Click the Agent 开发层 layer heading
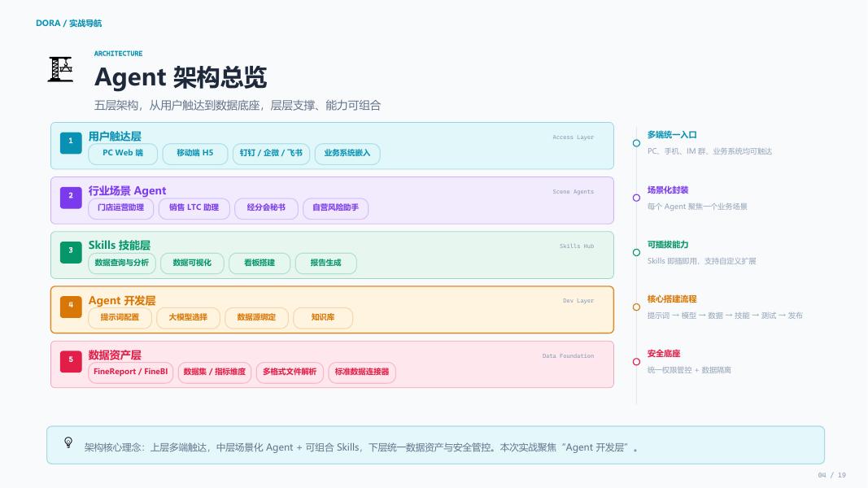868x488 pixels. pyautogui.click(x=122, y=300)
